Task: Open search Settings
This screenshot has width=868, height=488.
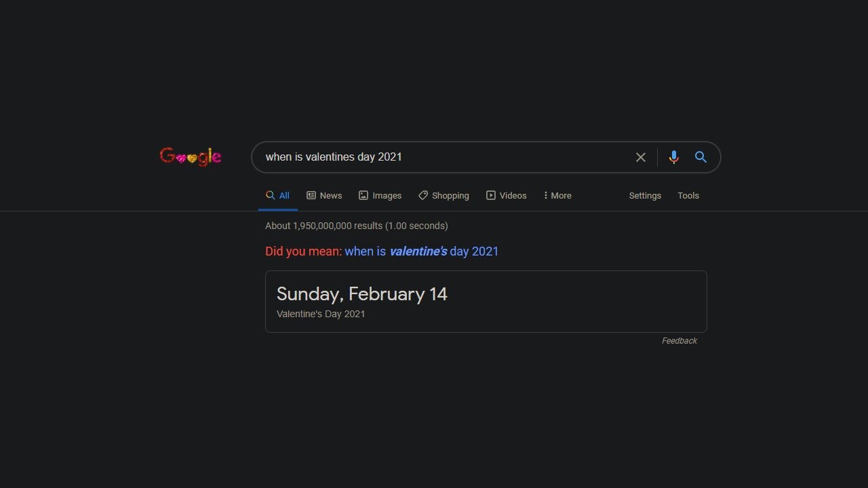Action: [x=645, y=195]
